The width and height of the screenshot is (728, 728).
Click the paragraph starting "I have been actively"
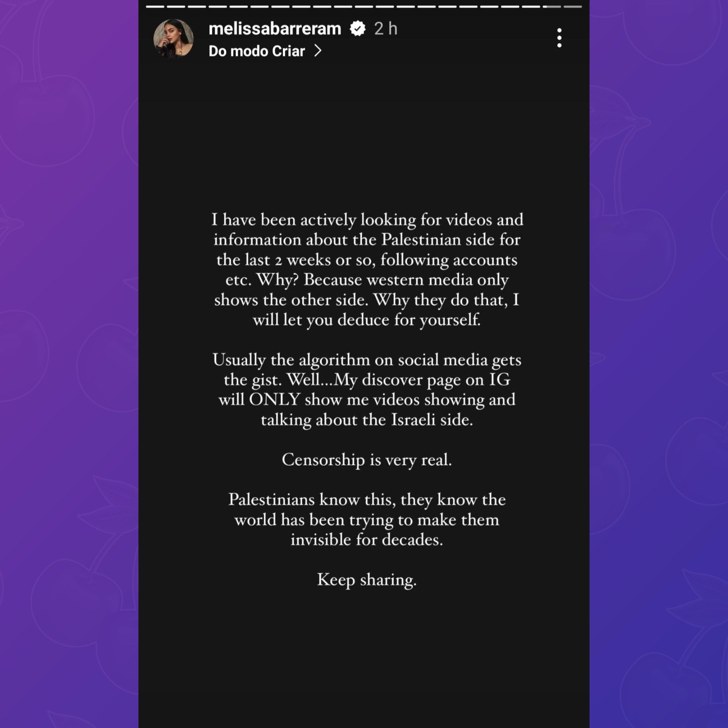(366, 269)
